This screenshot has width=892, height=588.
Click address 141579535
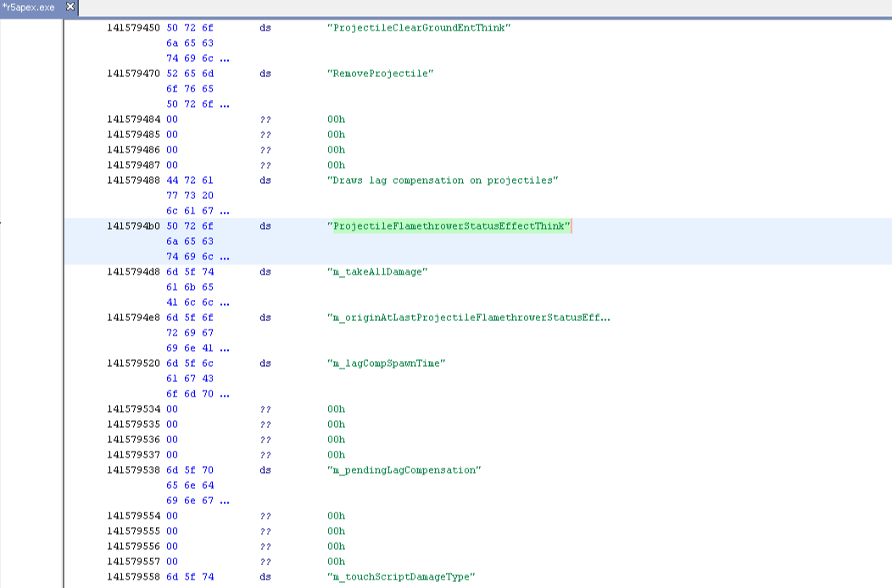pos(133,424)
